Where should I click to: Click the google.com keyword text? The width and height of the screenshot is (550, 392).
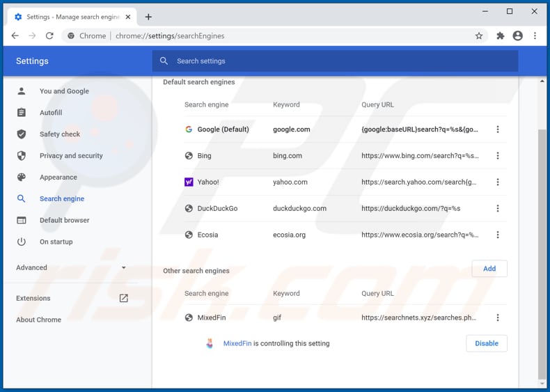pos(292,130)
